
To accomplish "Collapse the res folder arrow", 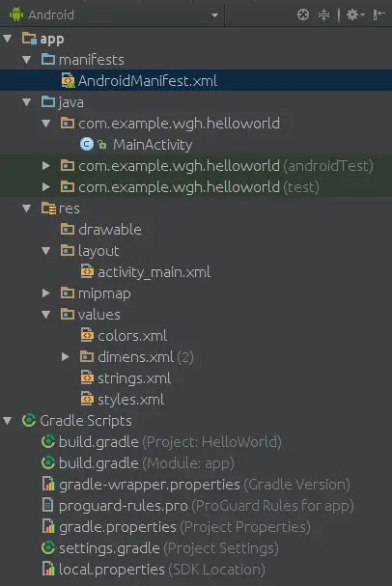I will pos(26,209).
